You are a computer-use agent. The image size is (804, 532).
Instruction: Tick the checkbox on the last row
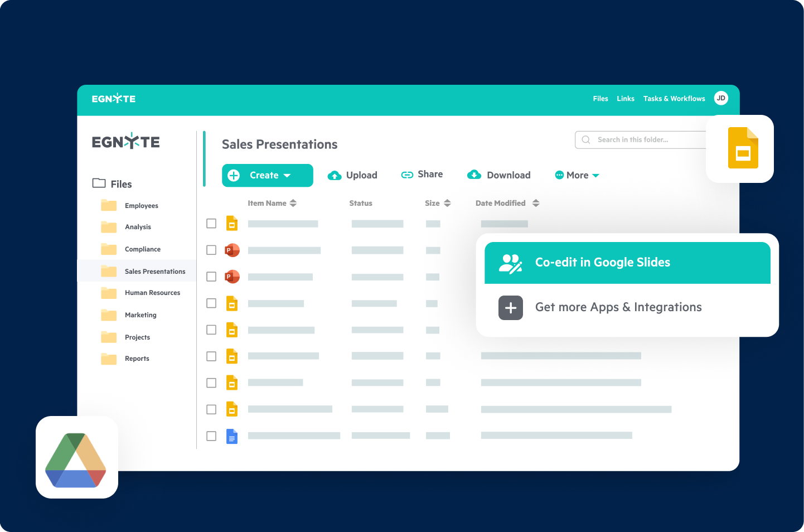211,436
